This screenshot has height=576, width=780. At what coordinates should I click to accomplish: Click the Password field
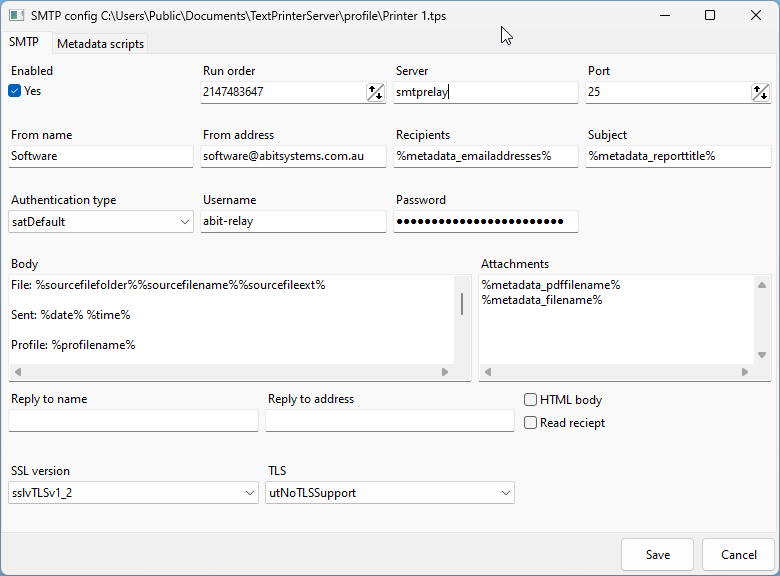click(486, 221)
